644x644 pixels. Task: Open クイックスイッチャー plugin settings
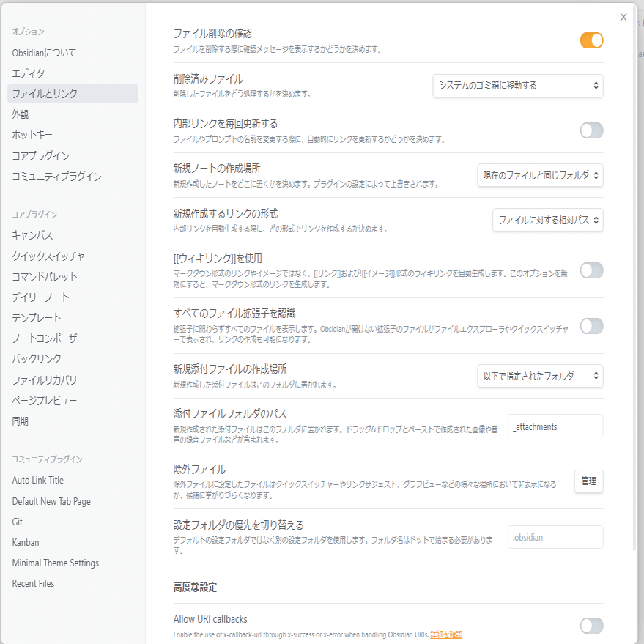coord(73,256)
